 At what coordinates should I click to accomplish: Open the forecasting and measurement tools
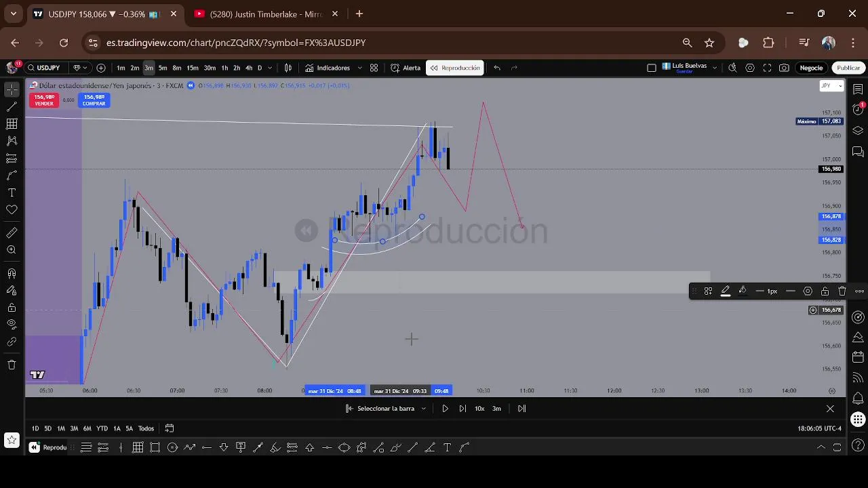[x=12, y=159]
